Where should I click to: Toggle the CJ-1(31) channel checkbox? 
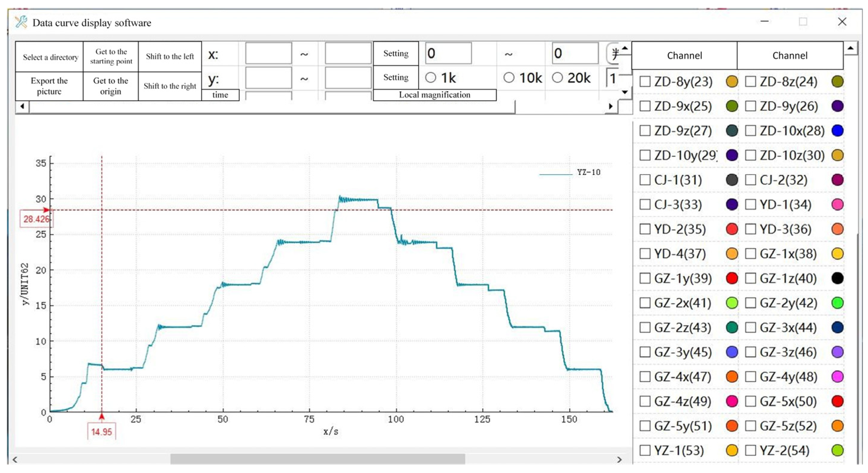[x=645, y=180]
